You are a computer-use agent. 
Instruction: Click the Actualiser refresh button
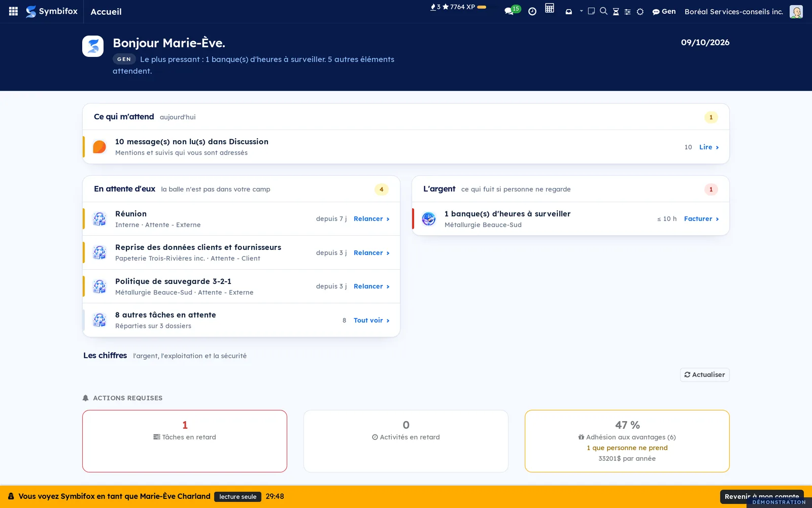coord(704,375)
